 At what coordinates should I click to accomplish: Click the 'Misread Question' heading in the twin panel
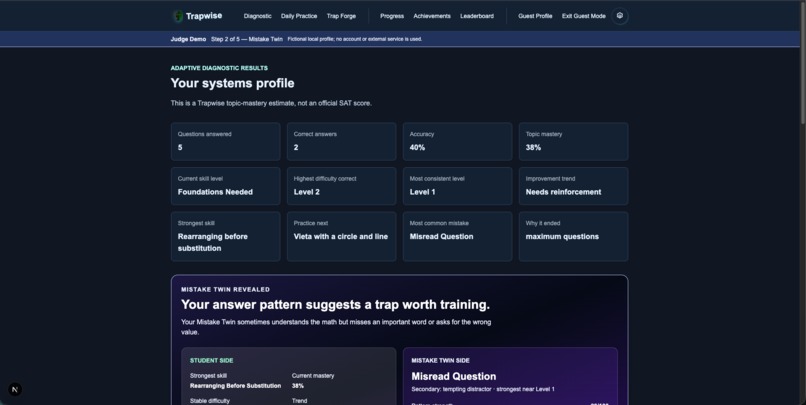(x=454, y=376)
